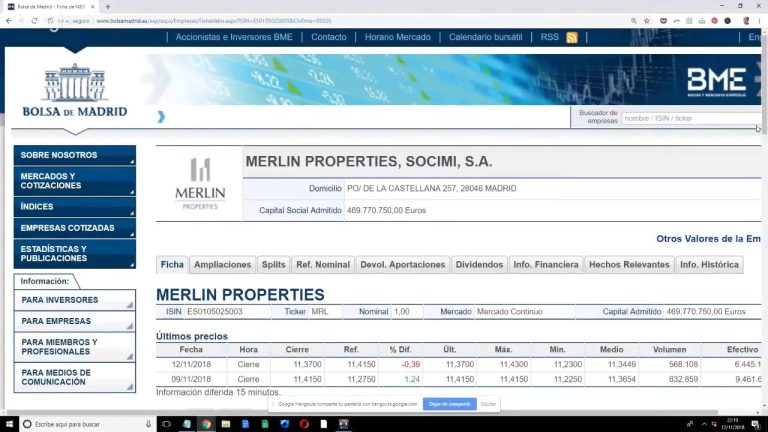Select the Info. Financiera tab
This screenshot has width=768, height=432.
(546, 264)
